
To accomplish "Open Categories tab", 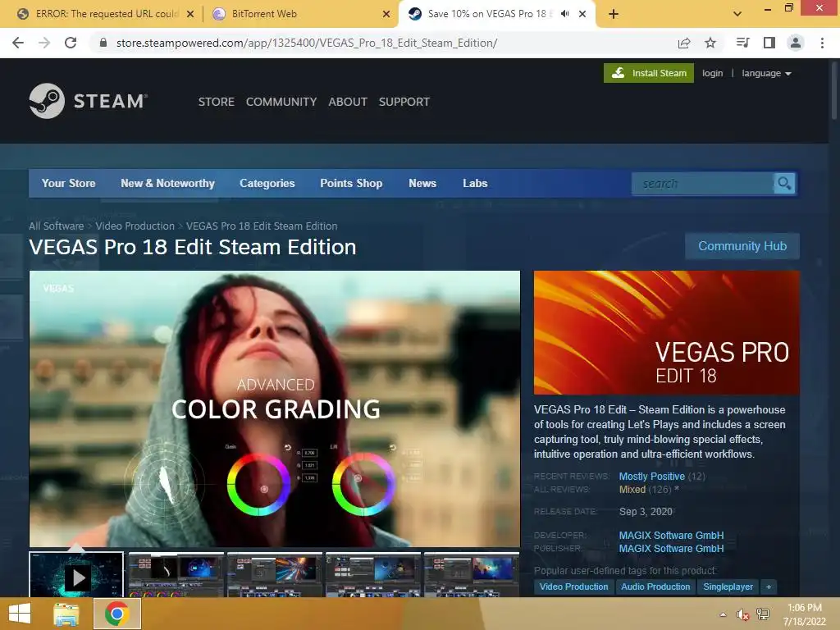I will pyautogui.click(x=267, y=183).
